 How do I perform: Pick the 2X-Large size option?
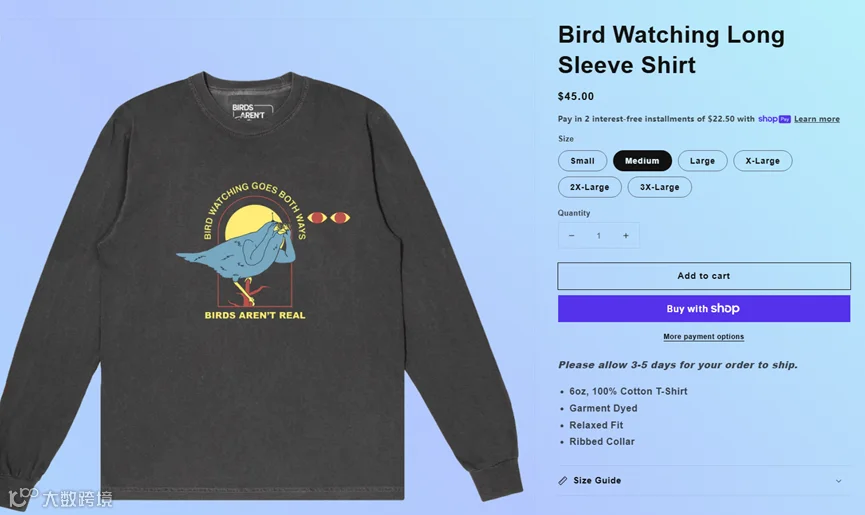point(590,187)
